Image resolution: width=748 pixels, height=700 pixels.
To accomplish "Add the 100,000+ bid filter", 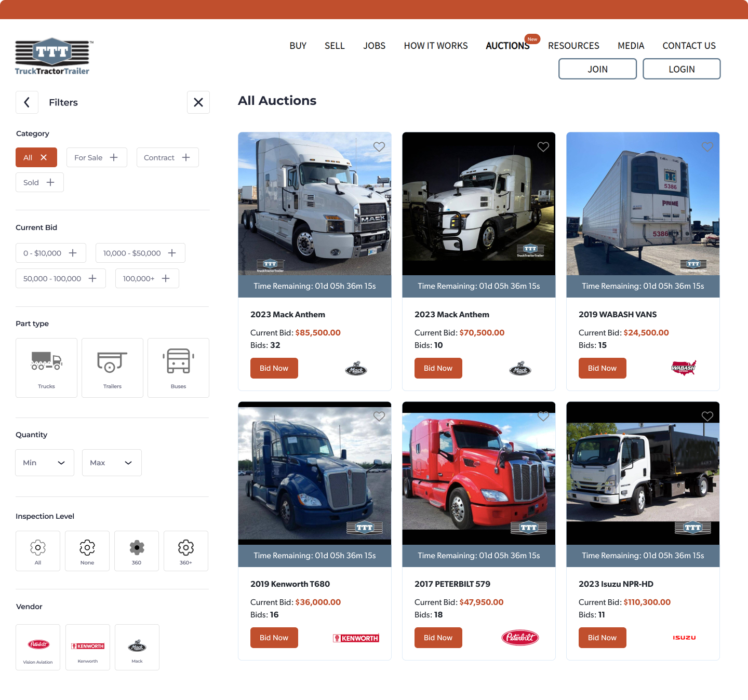I will (147, 278).
